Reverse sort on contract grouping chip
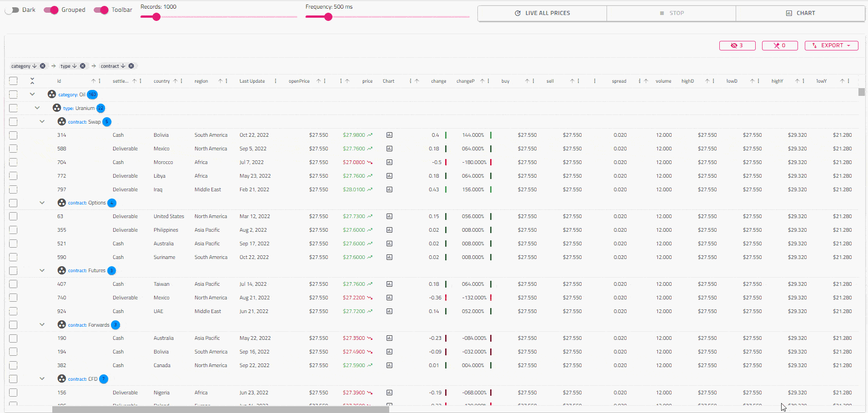This screenshot has width=868, height=413. (123, 66)
